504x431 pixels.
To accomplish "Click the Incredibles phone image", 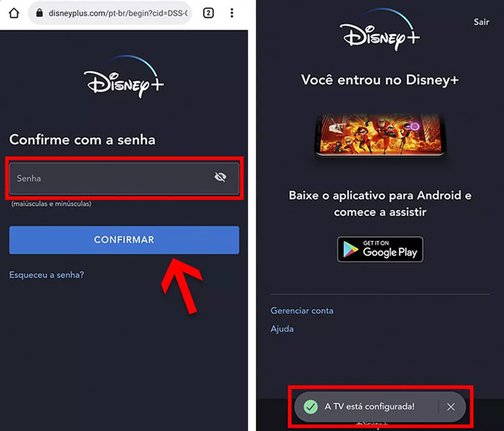I will tap(380, 135).
